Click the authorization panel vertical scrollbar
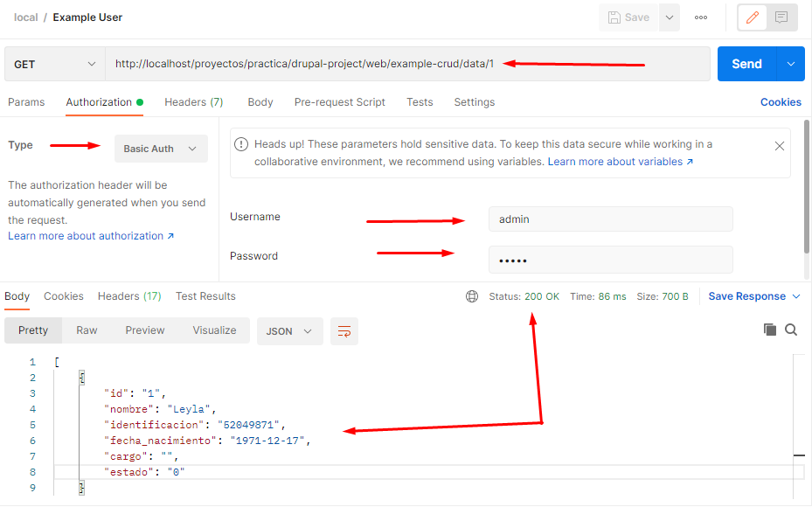 pyautogui.click(x=806, y=186)
